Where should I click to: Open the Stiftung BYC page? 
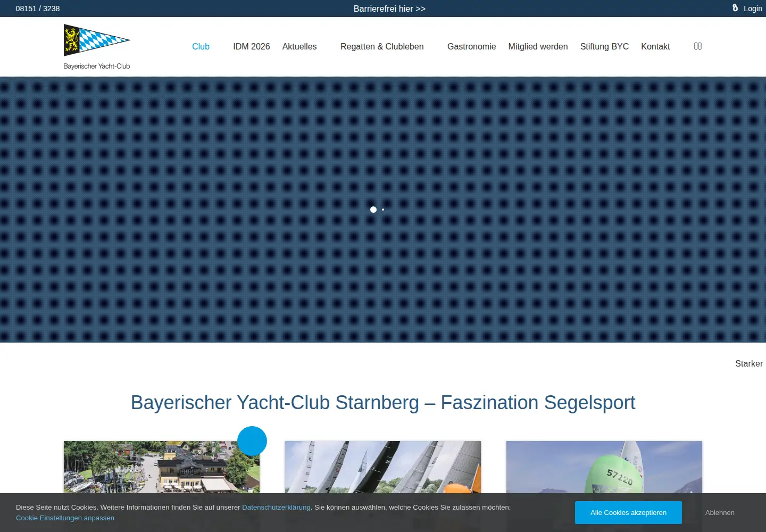pyautogui.click(x=604, y=47)
